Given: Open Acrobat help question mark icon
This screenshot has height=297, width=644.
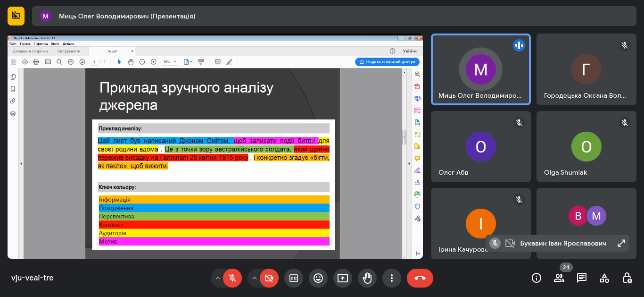Looking at the screenshot, I should coord(392,51).
